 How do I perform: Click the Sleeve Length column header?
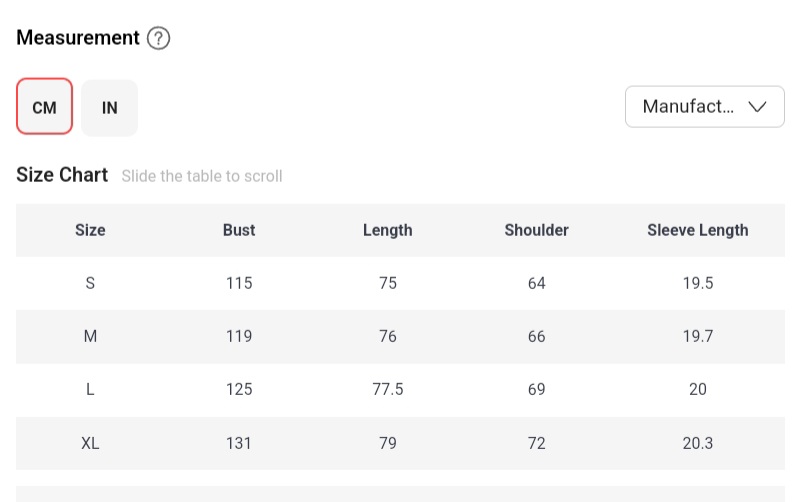(698, 230)
